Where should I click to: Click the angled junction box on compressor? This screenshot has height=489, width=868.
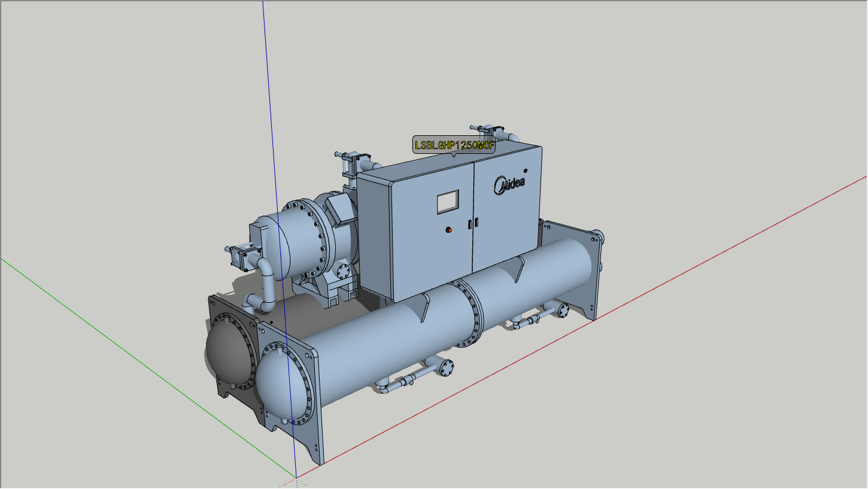click(340, 208)
